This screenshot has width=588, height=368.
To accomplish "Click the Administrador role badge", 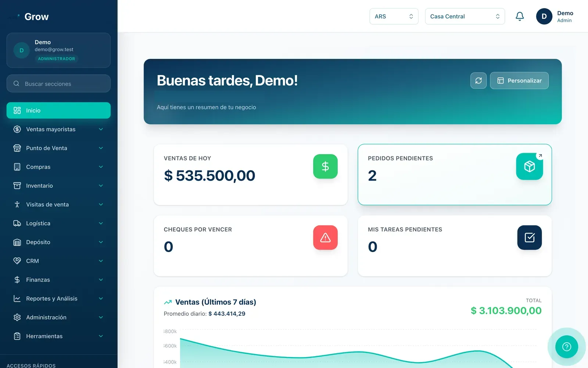I will click(x=56, y=59).
